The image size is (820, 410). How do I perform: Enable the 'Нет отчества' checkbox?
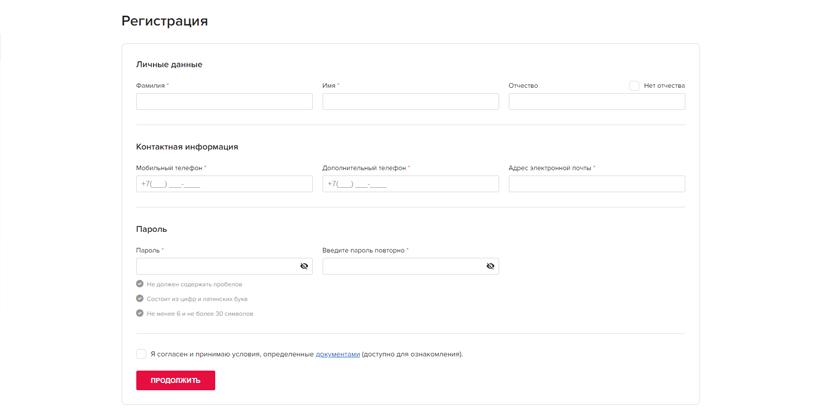coord(634,86)
